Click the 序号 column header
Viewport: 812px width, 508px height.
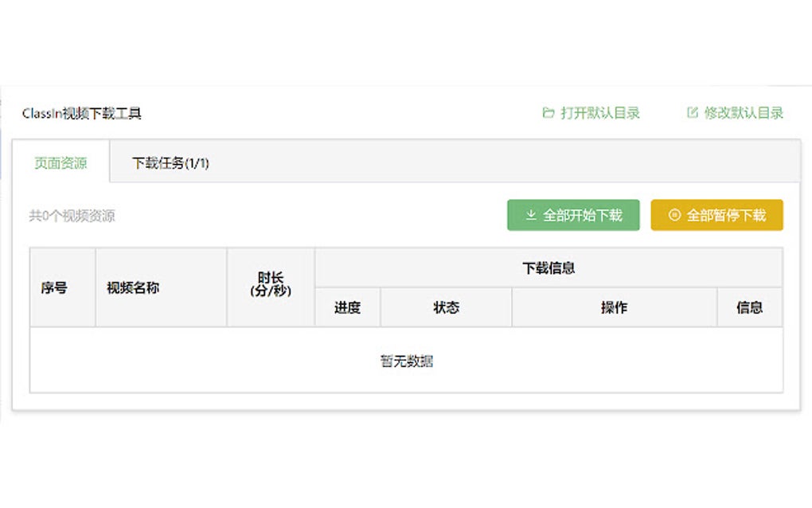point(51,287)
